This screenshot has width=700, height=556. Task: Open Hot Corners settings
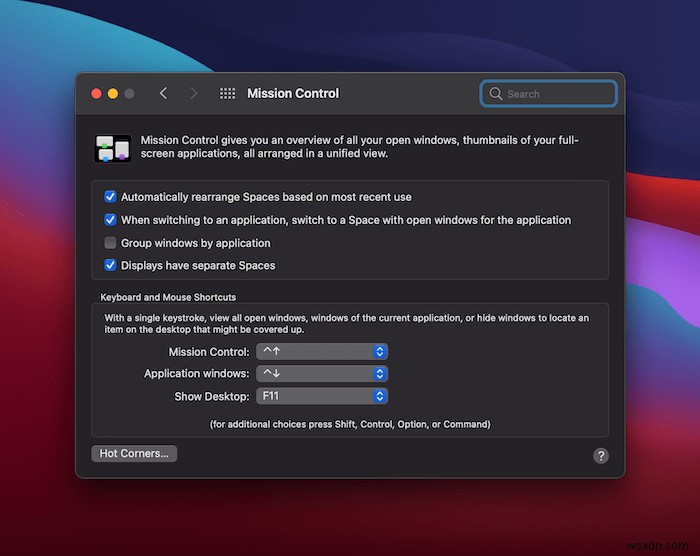pyautogui.click(x=134, y=453)
